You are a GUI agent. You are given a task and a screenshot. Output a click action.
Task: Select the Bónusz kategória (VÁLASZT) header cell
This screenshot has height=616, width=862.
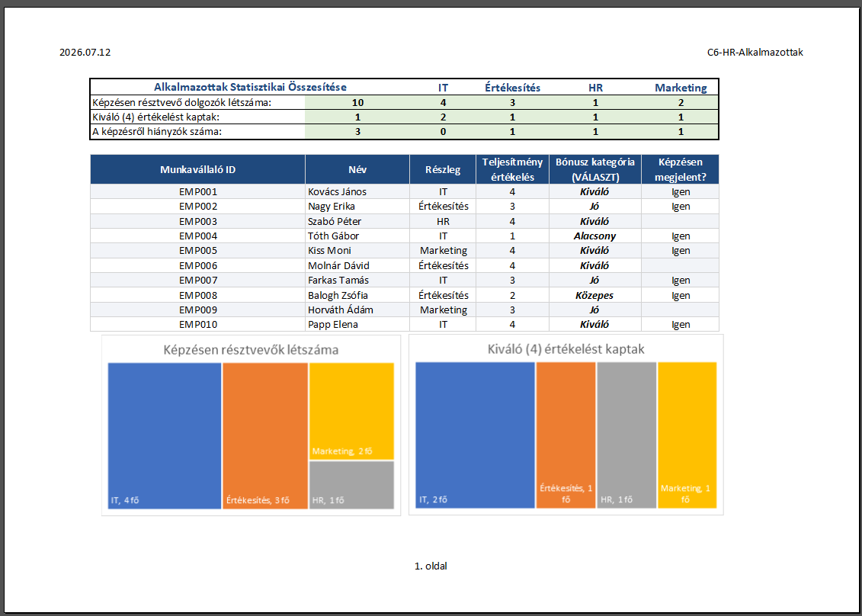click(x=594, y=169)
